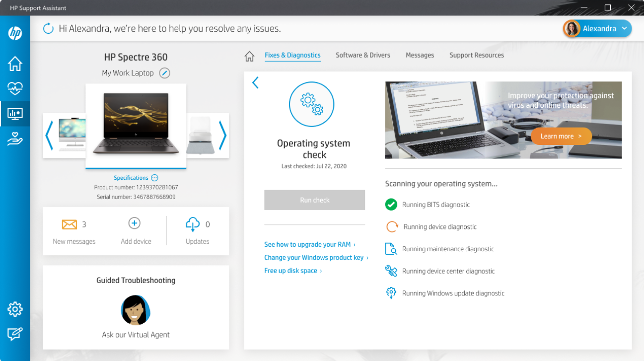Expand the Alexandra account dropdown
The width and height of the screenshot is (644, 361).
tap(624, 29)
